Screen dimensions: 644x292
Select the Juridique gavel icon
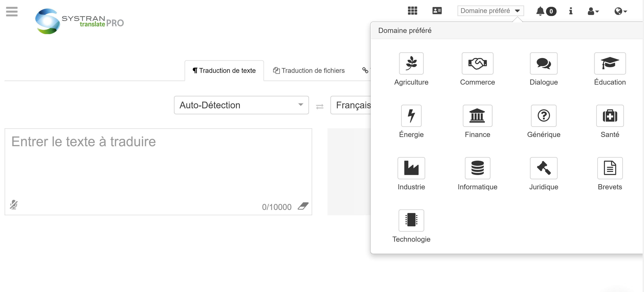click(x=543, y=168)
